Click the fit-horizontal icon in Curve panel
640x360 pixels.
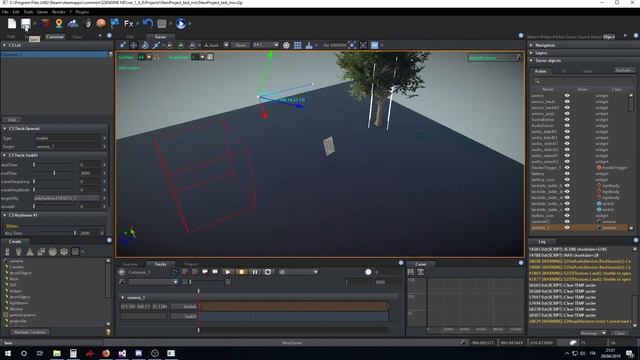411,272
